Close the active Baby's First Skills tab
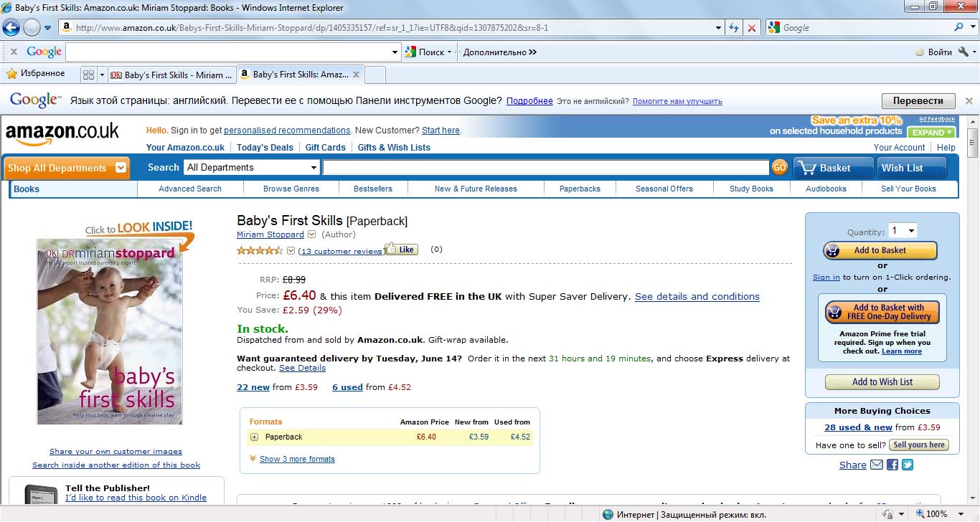 (x=357, y=75)
